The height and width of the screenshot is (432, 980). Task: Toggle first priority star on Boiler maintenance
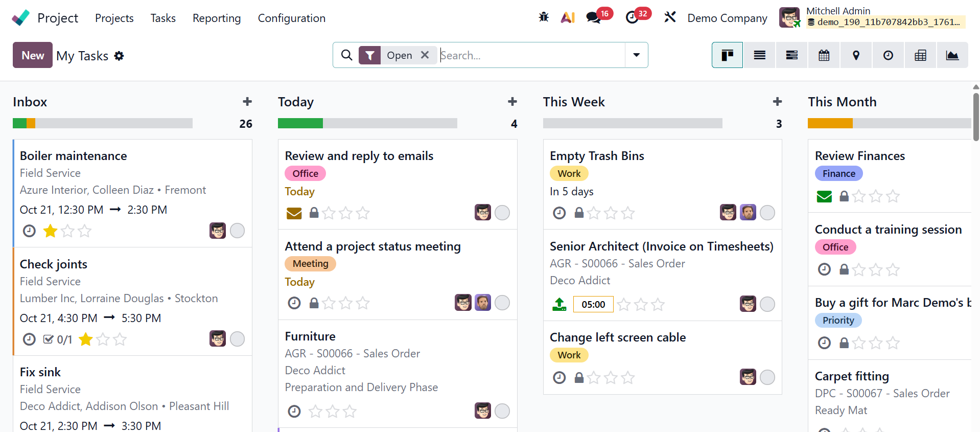point(50,231)
